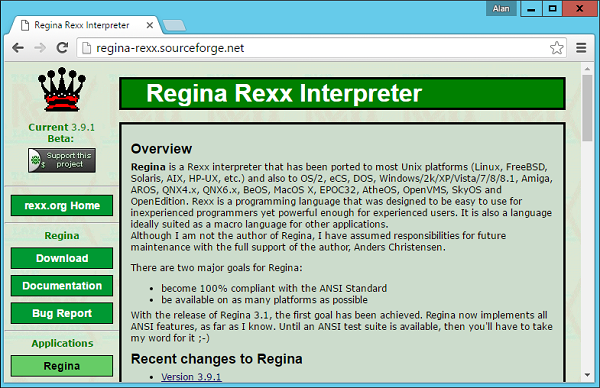Click the Overview heading
This screenshot has width=600, height=388.
[161, 149]
